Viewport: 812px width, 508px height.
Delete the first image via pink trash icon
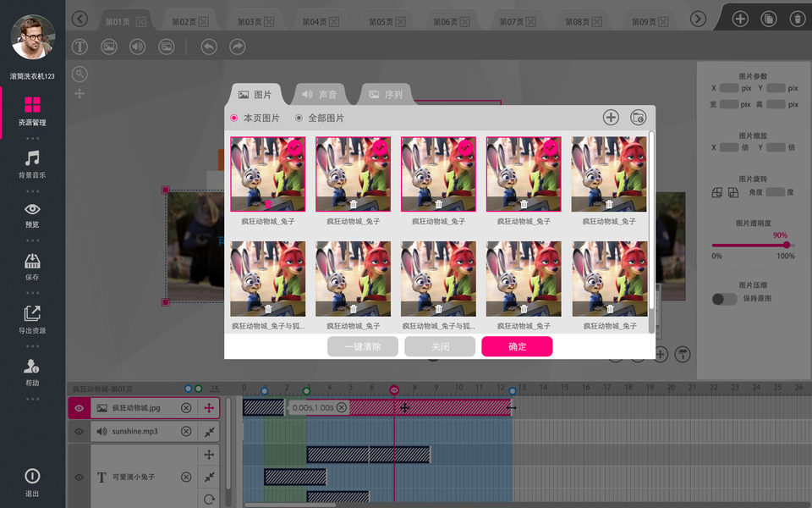click(268, 204)
